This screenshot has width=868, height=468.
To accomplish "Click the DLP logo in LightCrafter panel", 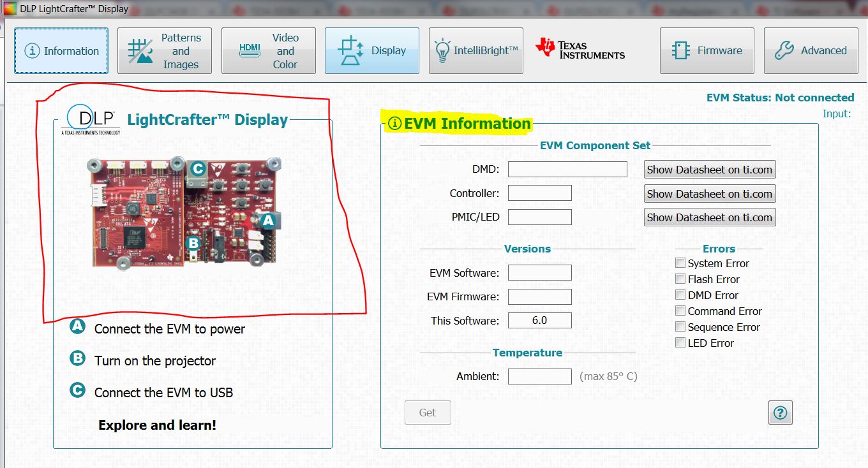I will point(90,121).
